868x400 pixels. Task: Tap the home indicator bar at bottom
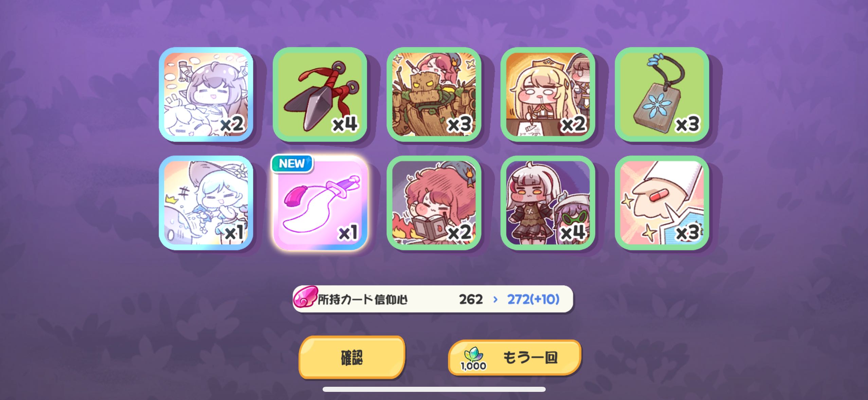click(434, 389)
